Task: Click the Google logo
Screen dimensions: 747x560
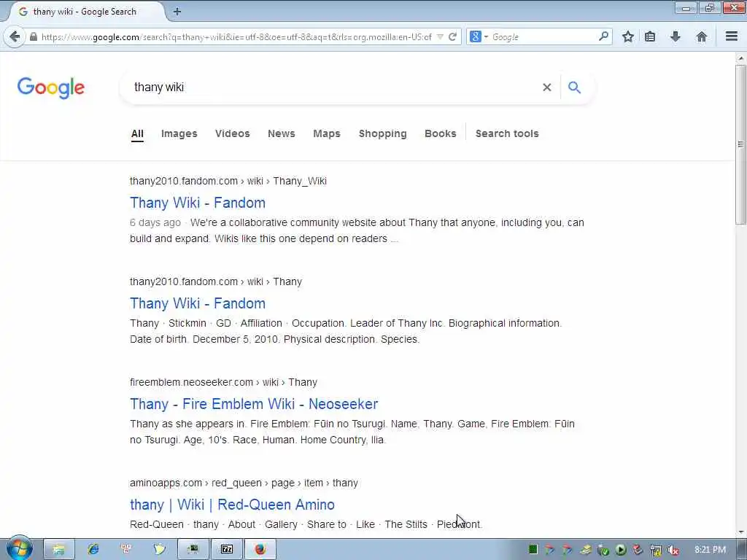Action: tap(51, 87)
